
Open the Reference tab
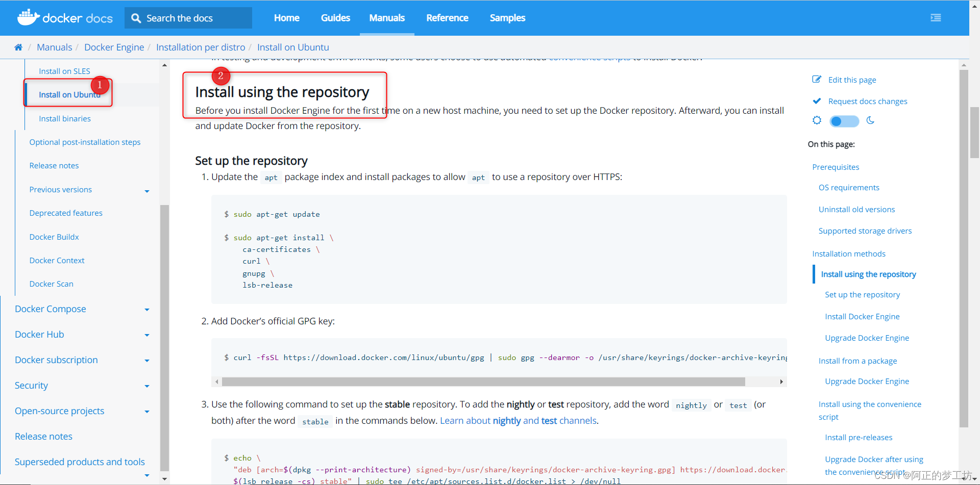click(447, 18)
